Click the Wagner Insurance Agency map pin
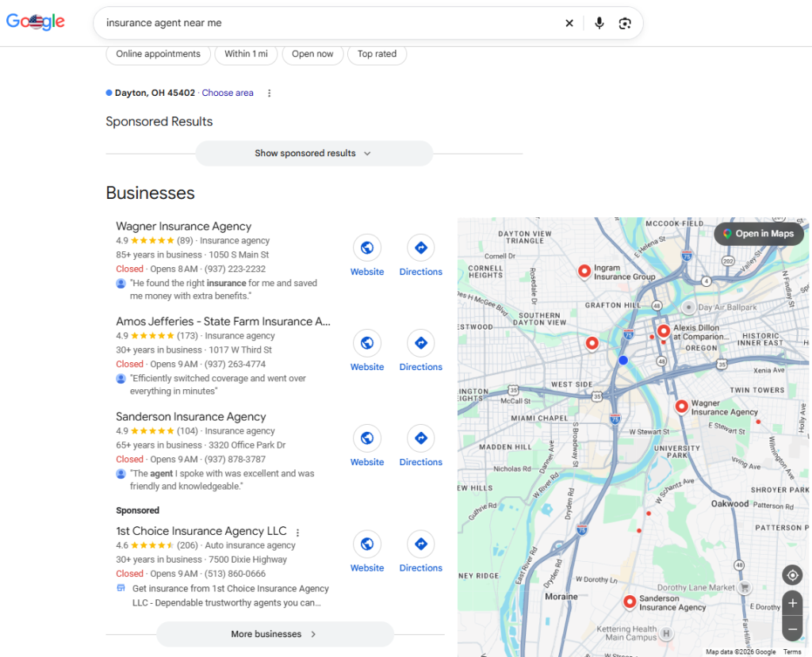The image size is (812, 657). point(681,407)
